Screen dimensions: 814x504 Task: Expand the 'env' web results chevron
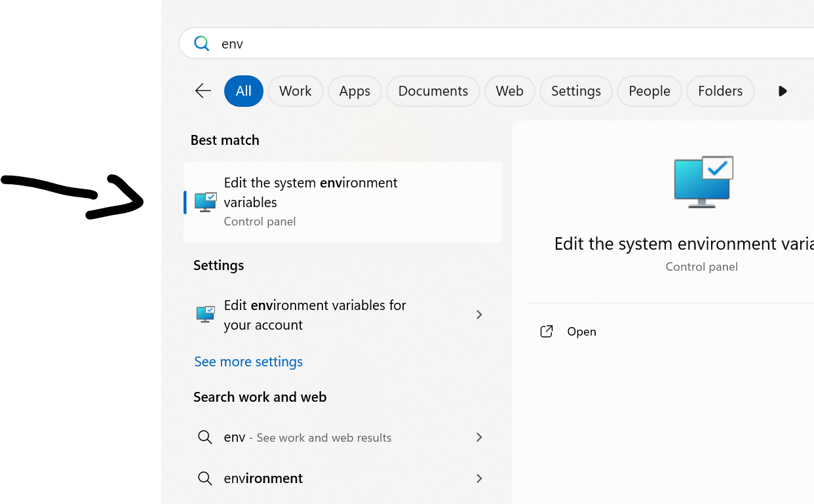pos(479,437)
